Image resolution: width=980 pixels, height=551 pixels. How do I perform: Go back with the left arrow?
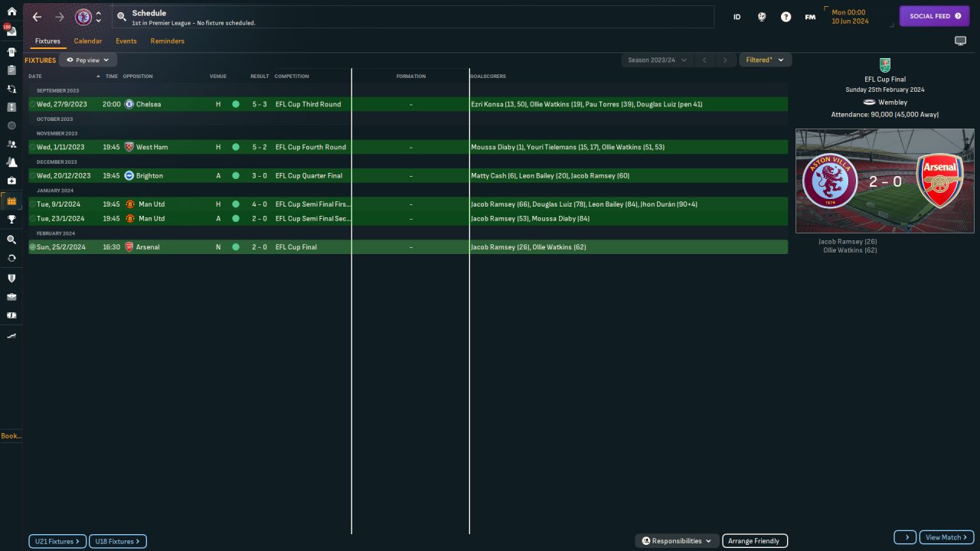tap(37, 17)
